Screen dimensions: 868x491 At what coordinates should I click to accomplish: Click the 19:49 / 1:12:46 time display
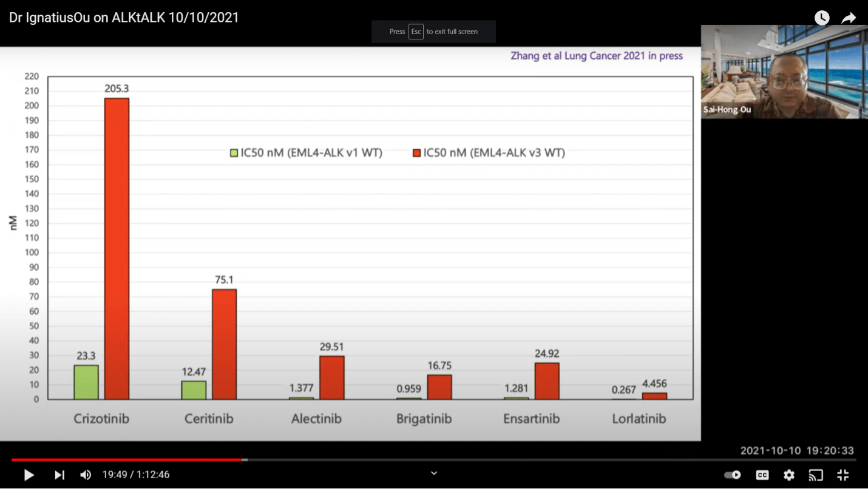tap(136, 475)
